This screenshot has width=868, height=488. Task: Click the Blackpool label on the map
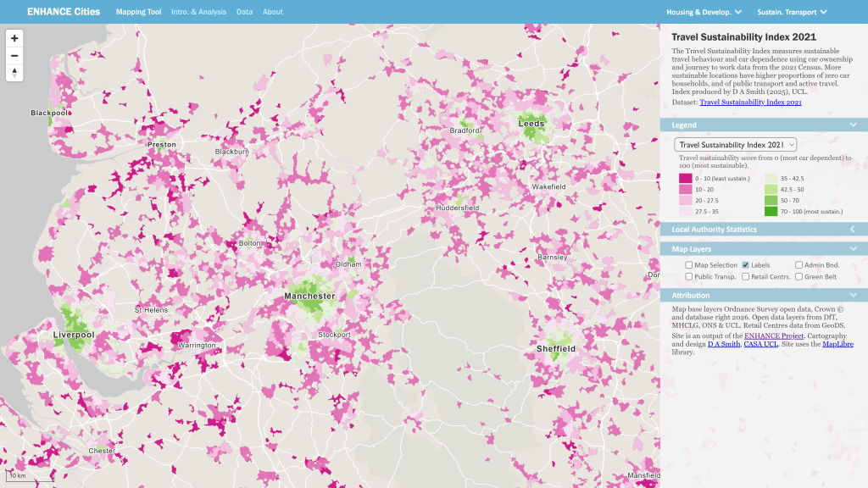pos(50,113)
